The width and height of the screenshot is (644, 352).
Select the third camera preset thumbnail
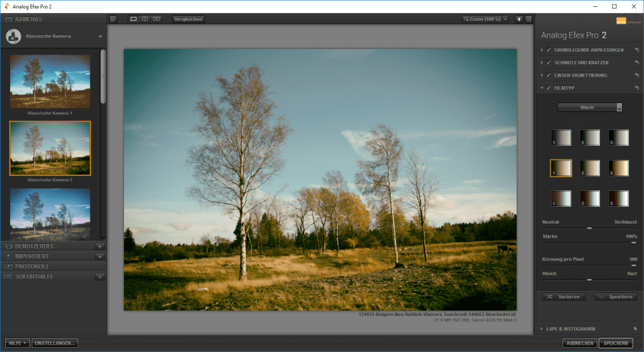tap(50, 214)
